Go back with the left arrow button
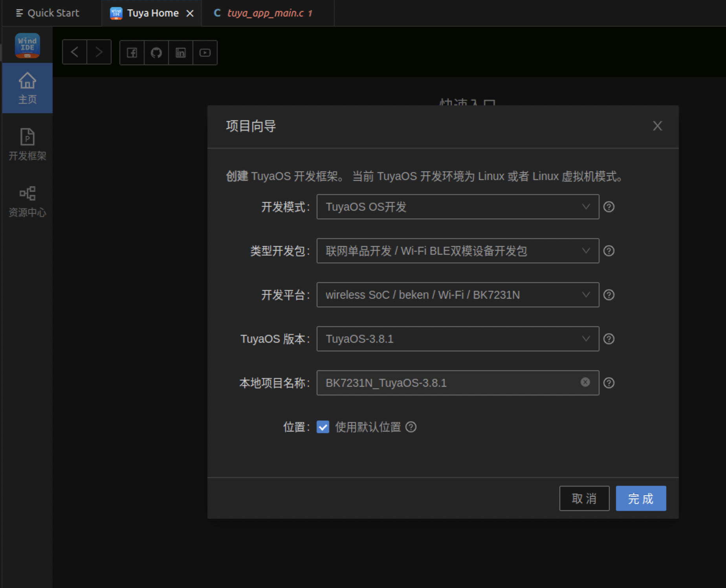Screen dimensions: 726x588 (74, 52)
